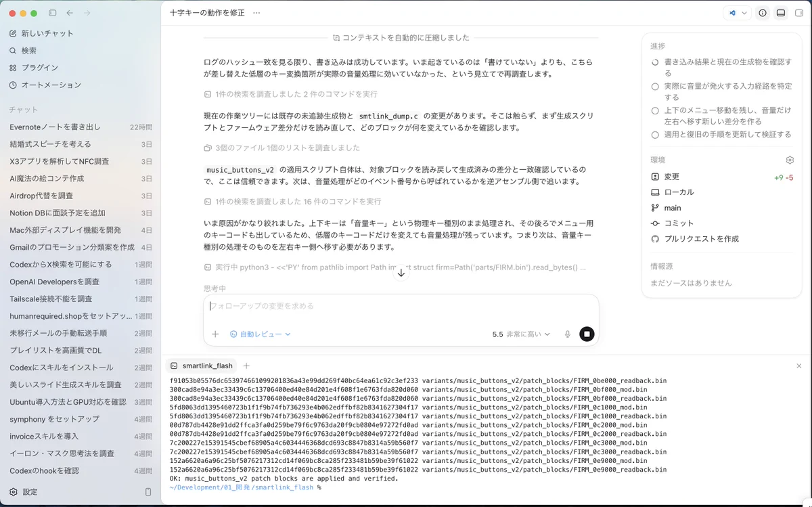Select the main branch row

(721, 208)
